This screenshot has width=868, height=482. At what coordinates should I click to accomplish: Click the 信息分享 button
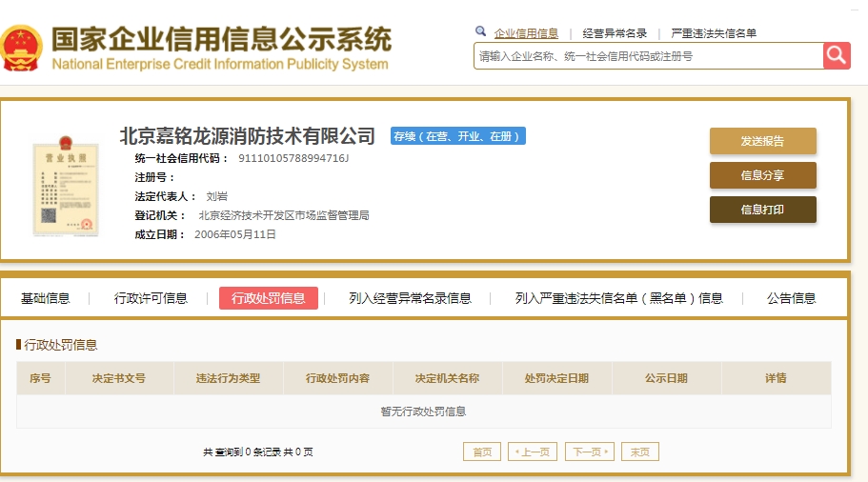tap(763, 175)
